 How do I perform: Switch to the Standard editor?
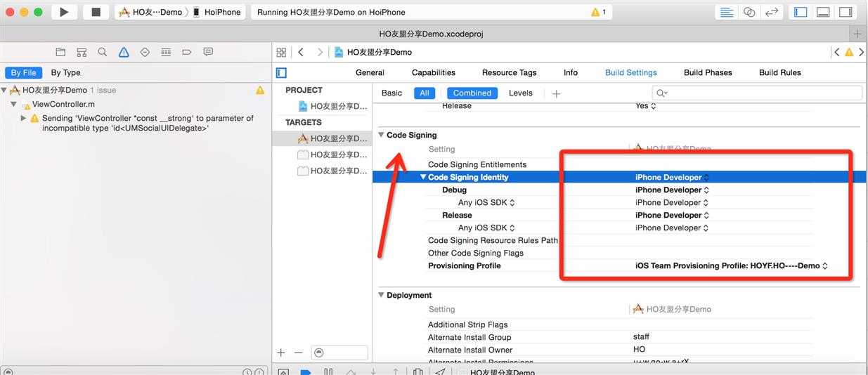click(727, 12)
